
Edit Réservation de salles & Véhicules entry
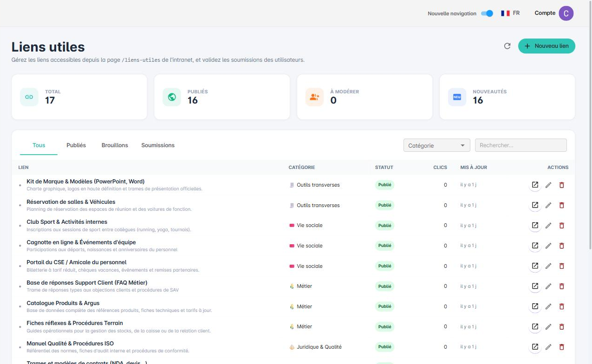548,205
